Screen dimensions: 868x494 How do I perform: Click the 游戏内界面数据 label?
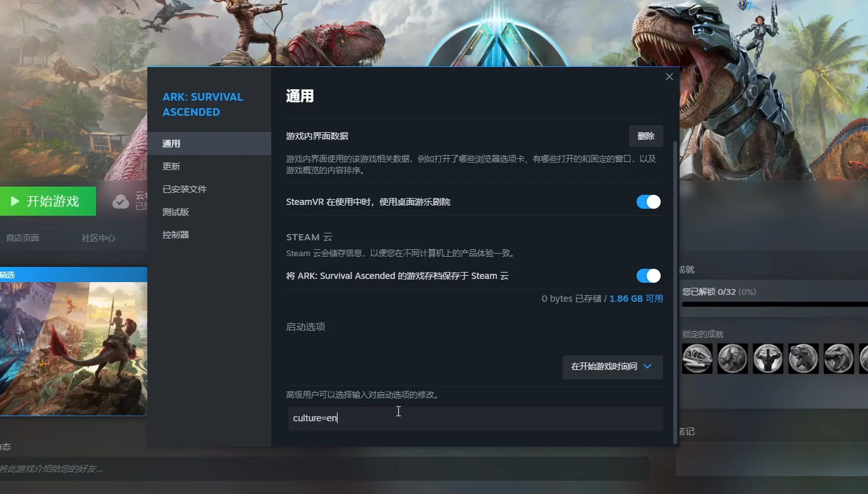317,136
